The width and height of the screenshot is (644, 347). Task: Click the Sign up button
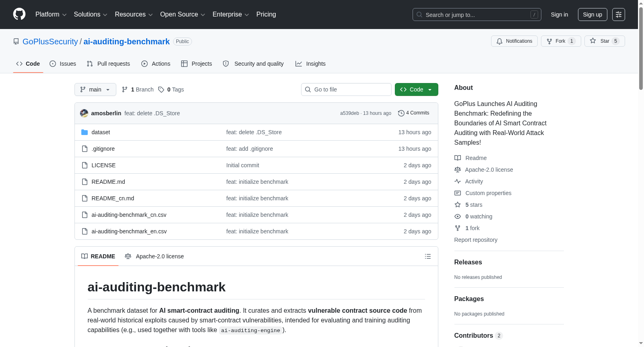[592, 15]
